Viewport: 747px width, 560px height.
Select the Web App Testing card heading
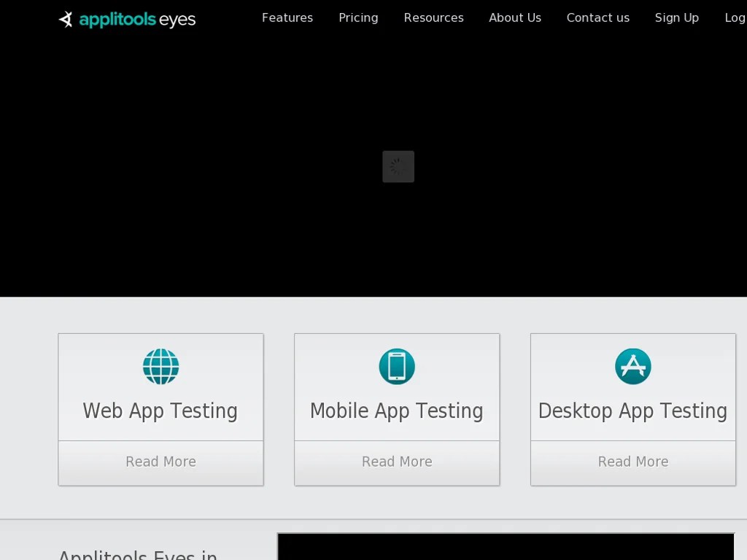point(160,411)
